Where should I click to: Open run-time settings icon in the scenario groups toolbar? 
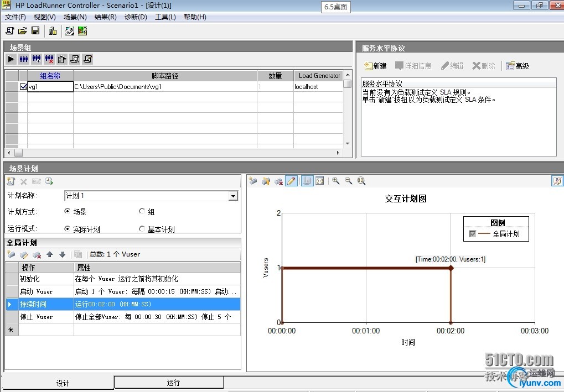click(x=62, y=59)
